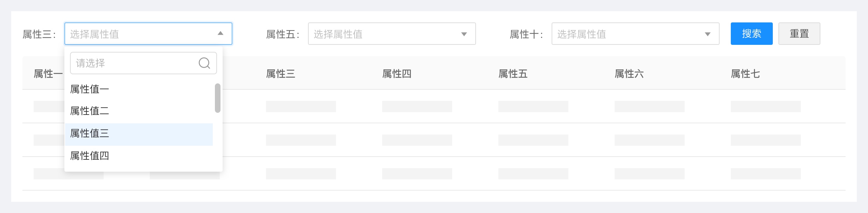Pick 属性值四 in the dropdown list
This screenshot has width=868, height=213.
click(90, 156)
